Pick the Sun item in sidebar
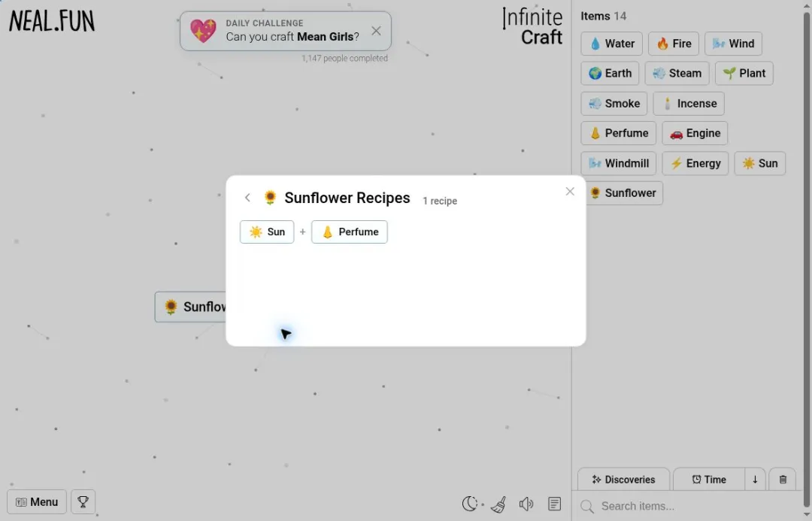812x521 pixels. pos(759,163)
